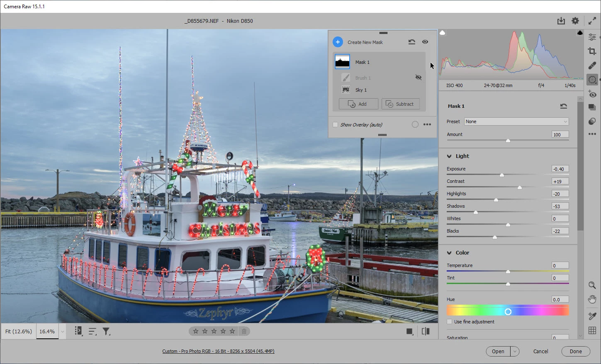Select the Red Eye removal tool
The image size is (601, 364).
tap(592, 94)
